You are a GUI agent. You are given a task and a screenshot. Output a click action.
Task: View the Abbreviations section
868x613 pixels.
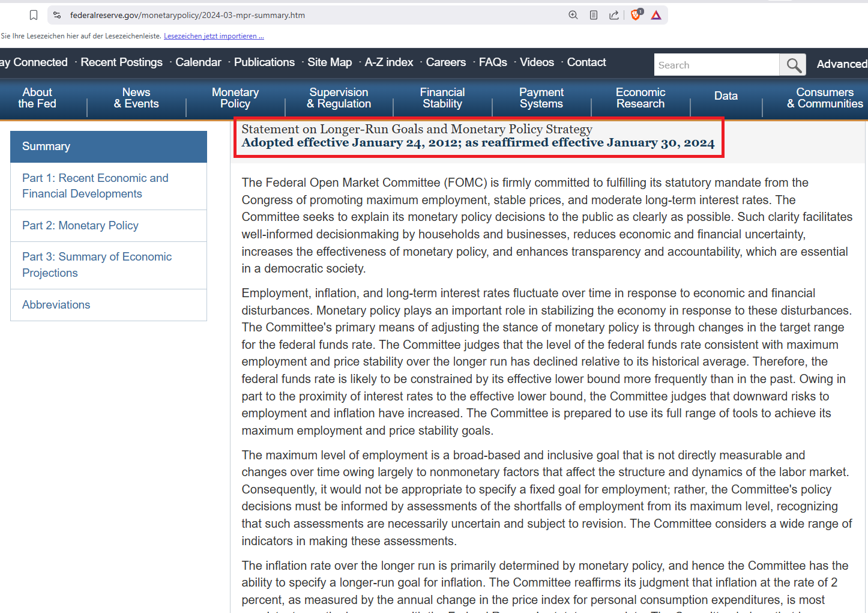point(109,305)
